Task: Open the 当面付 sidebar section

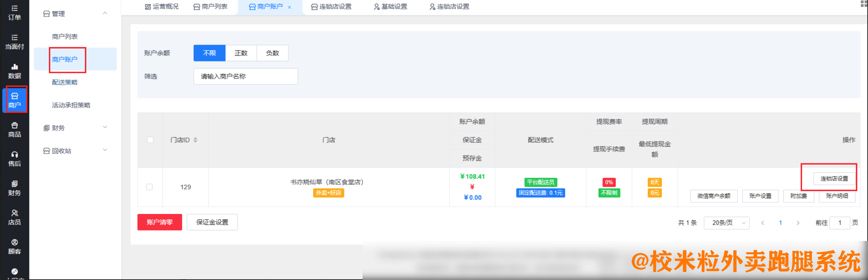Action: 14,42
